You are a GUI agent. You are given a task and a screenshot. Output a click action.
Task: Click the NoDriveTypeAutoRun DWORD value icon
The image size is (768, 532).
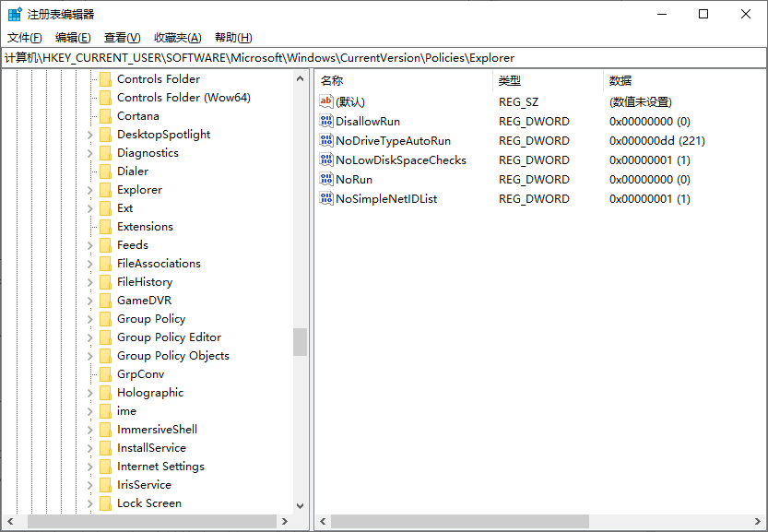(x=326, y=140)
